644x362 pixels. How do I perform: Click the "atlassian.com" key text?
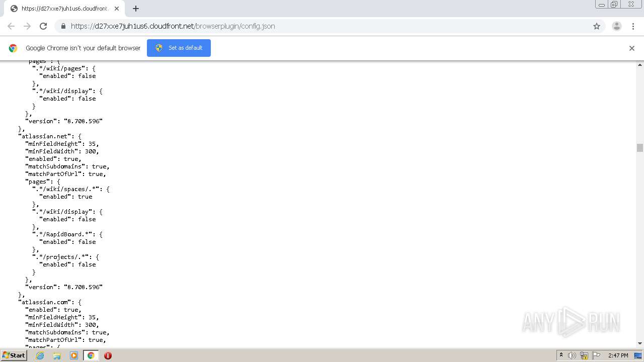tap(45, 302)
